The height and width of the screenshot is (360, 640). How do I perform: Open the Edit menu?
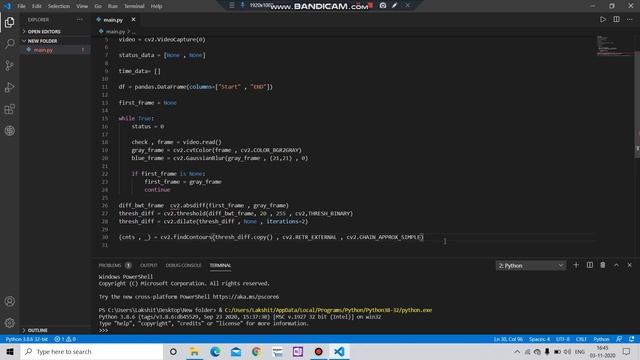click(x=37, y=6)
